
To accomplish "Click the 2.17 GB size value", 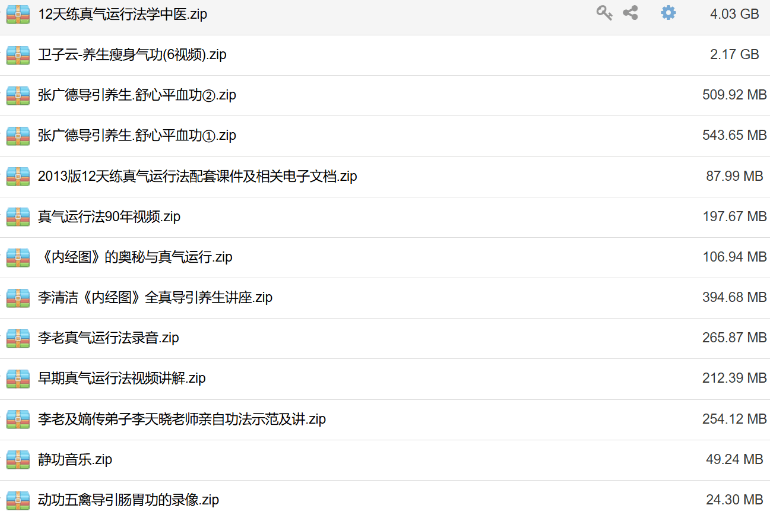I will [x=734, y=54].
